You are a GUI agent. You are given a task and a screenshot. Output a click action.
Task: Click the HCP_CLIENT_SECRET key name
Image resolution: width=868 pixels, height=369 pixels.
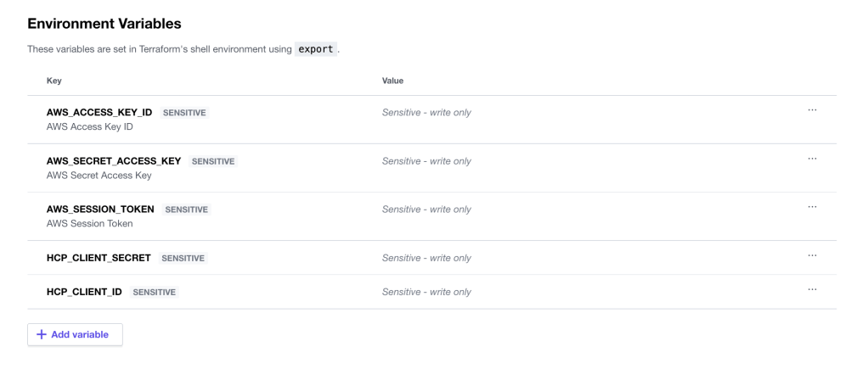point(99,258)
